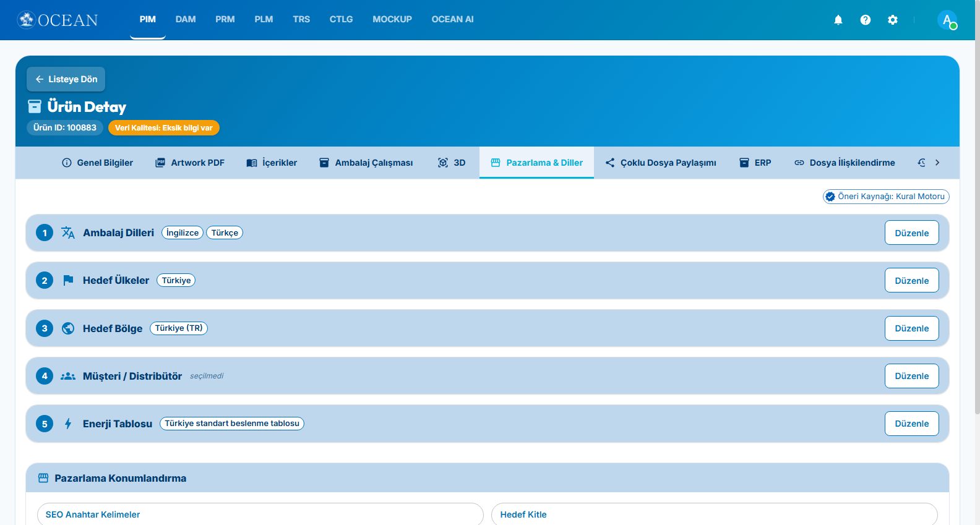
Task: Expand the Müşteri / Distribütör row
Action: [x=488, y=376]
